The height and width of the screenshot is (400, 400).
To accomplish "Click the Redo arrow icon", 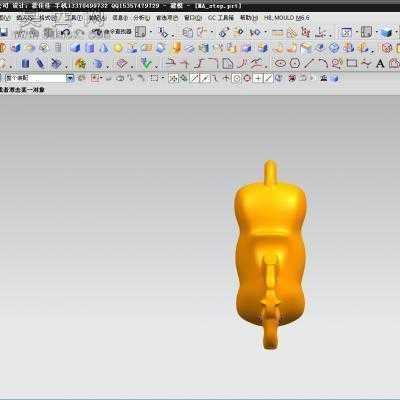I will pos(79,32).
